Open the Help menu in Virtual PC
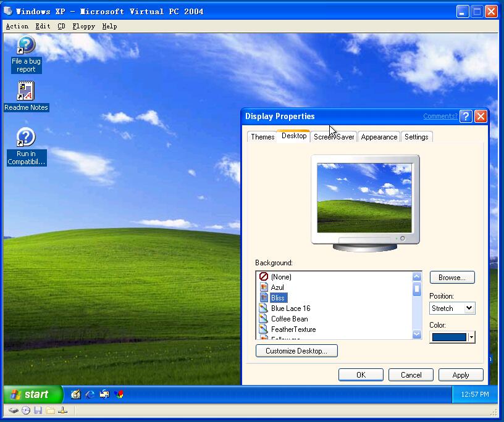This screenshot has width=504, height=422. click(x=109, y=26)
